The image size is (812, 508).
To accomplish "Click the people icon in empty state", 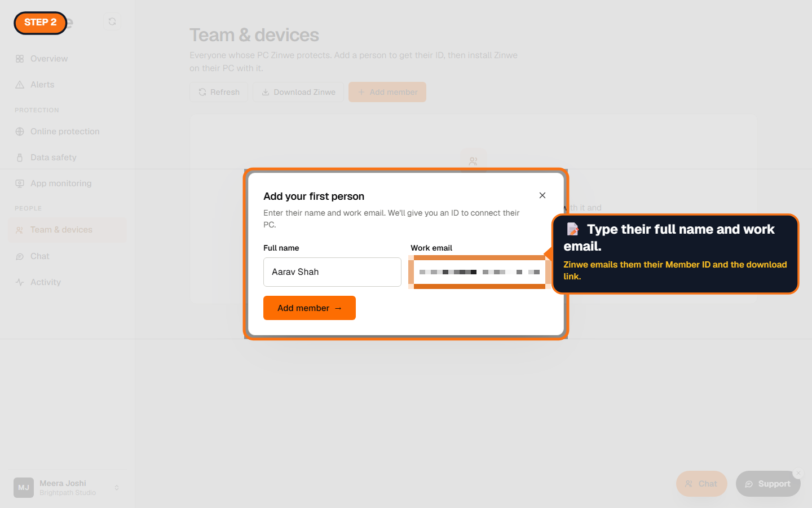I will pyautogui.click(x=473, y=161).
